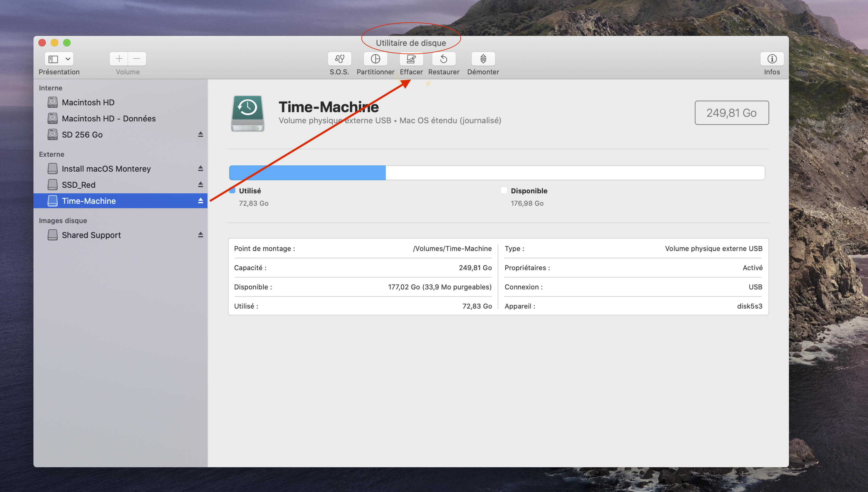This screenshot has width=868, height=492.
Task: Click the blue used-space bar segment
Action: (307, 173)
